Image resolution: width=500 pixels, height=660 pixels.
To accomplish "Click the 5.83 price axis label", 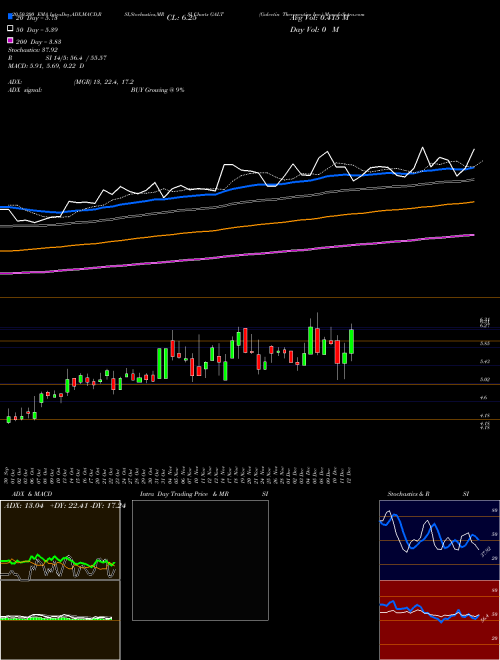I will click(x=484, y=343).
